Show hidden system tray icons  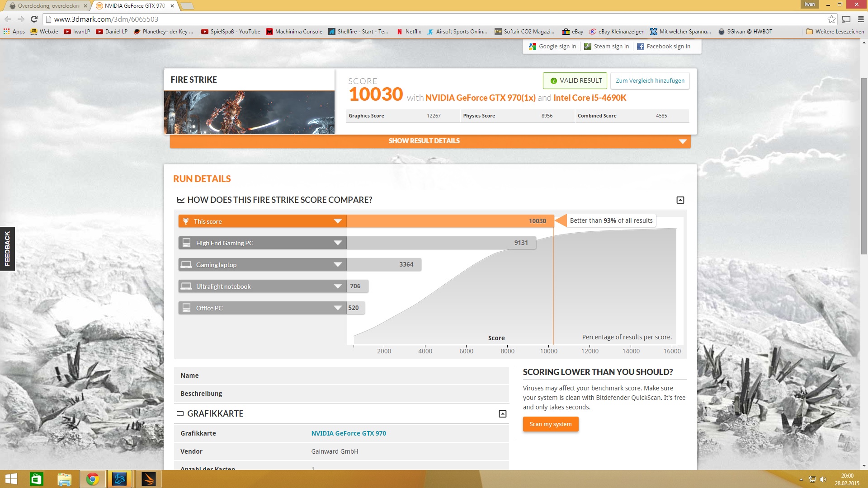point(801,479)
